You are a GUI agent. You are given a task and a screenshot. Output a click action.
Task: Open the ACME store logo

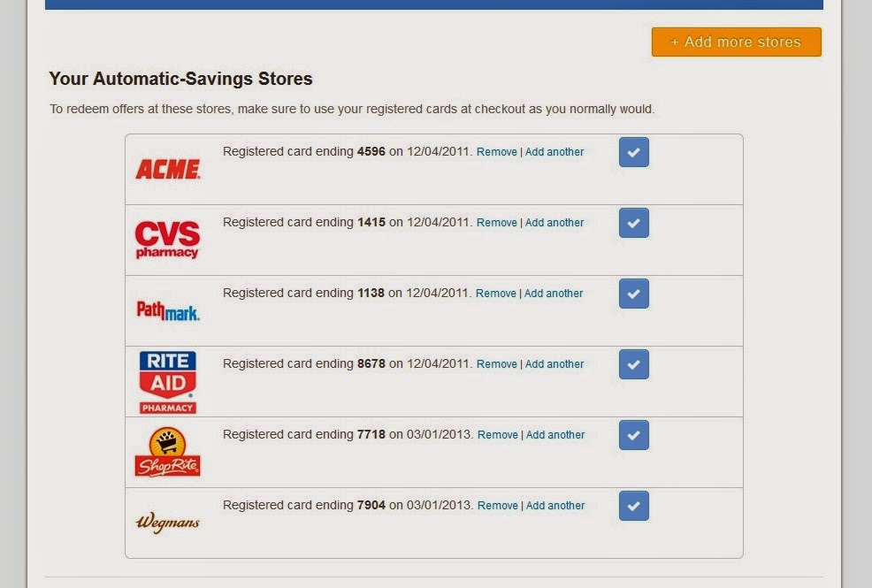[167, 169]
